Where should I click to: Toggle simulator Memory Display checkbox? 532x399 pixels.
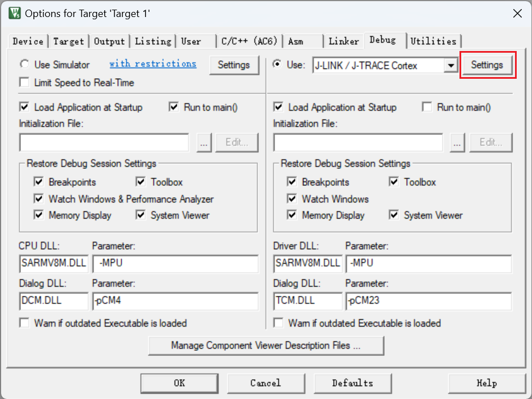coord(39,215)
